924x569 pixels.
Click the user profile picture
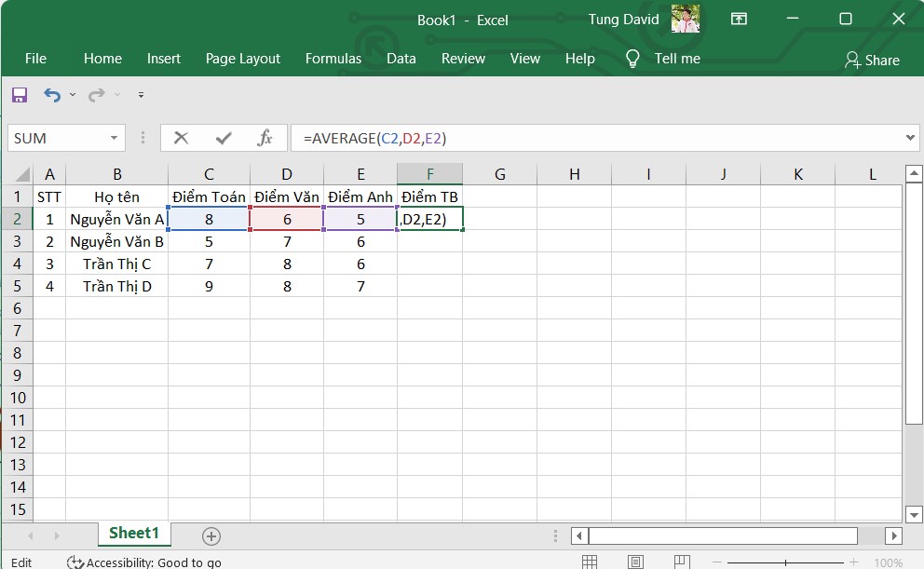(686, 19)
